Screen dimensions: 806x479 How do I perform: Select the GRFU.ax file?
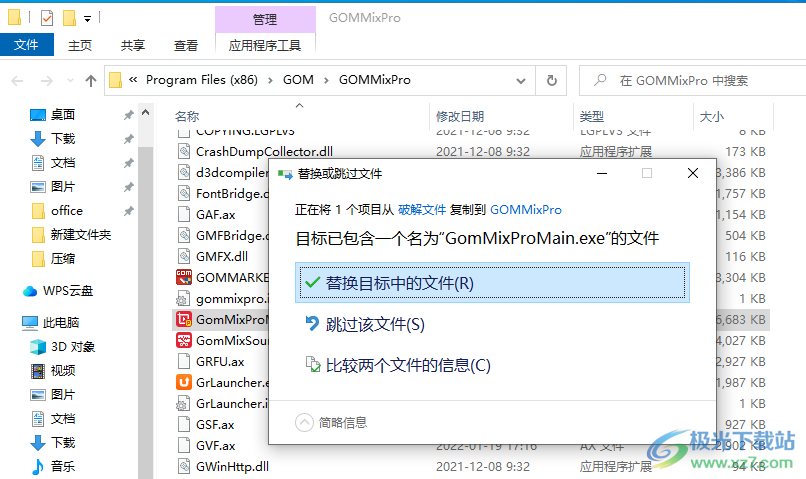[x=220, y=361]
